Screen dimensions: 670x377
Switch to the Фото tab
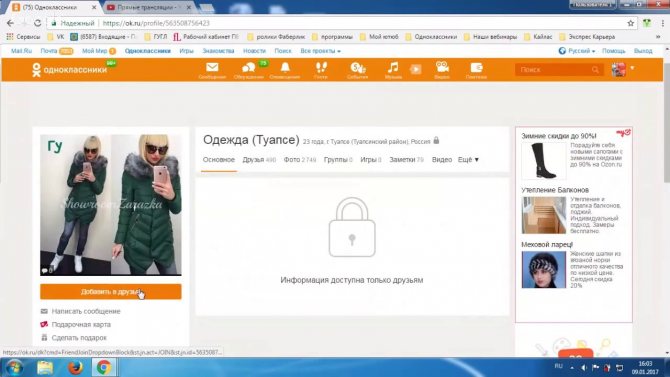(x=300, y=159)
